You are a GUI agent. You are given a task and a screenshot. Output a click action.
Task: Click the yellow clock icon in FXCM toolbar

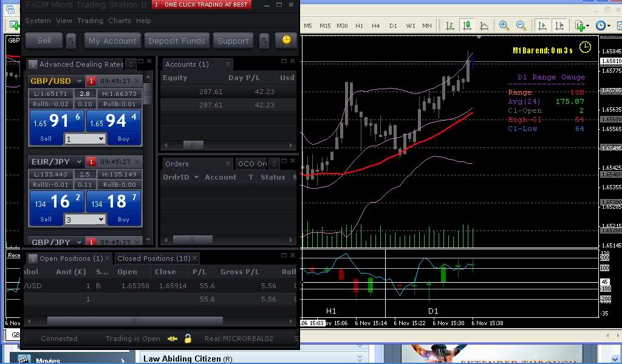click(x=286, y=41)
